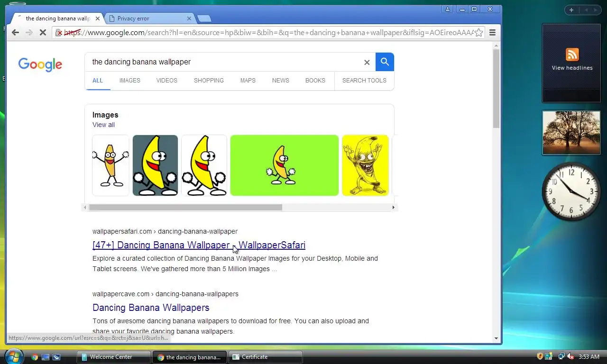Click the wallpapercave.com breadcrumb text

166,294
